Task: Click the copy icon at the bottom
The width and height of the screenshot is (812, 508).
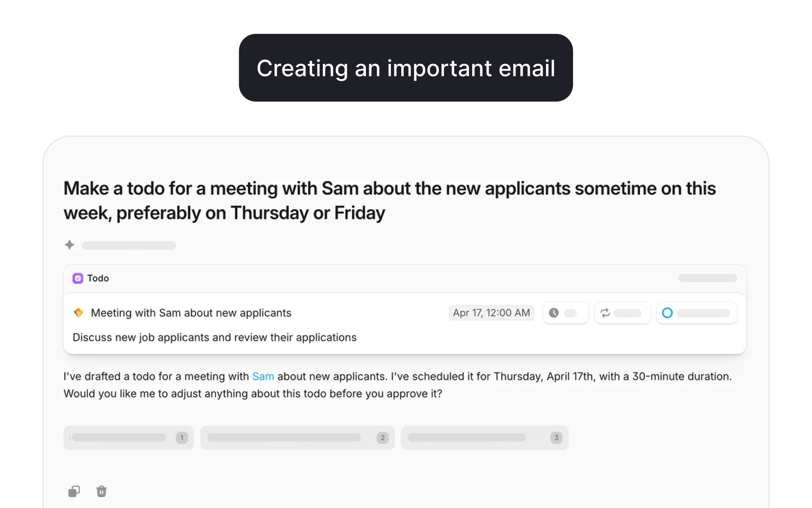Action: click(x=74, y=492)
